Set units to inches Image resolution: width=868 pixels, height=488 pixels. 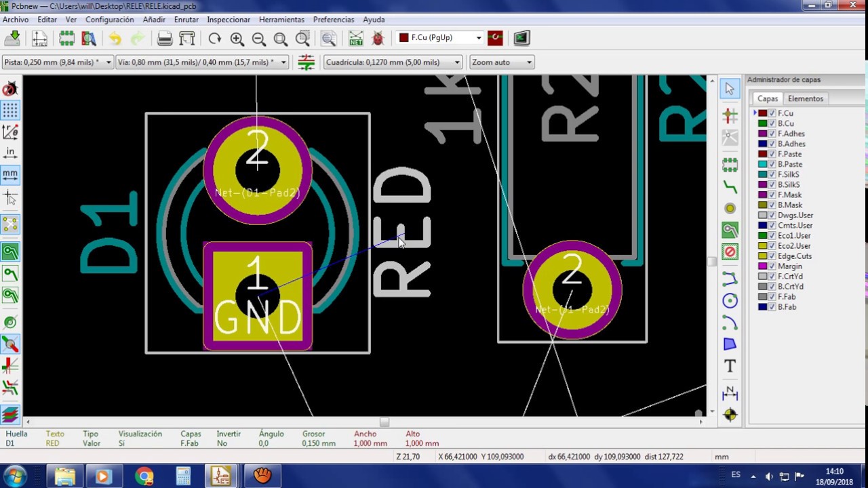point(10,153)
